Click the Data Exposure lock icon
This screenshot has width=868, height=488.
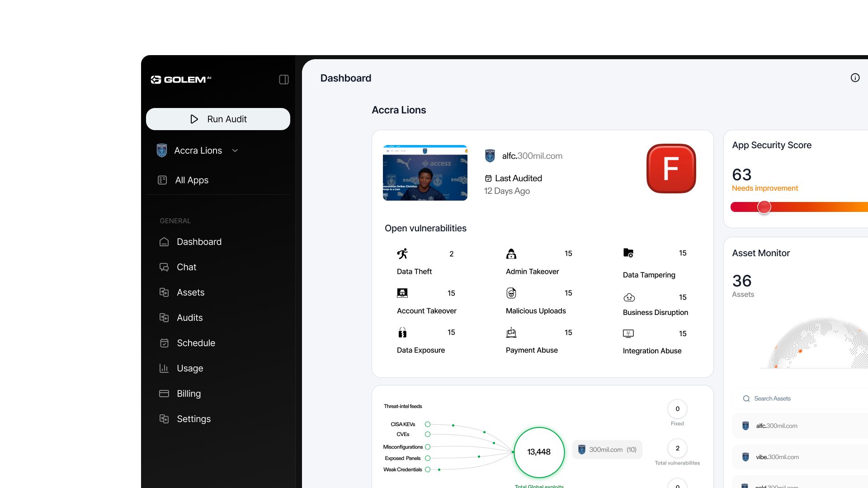402,333
